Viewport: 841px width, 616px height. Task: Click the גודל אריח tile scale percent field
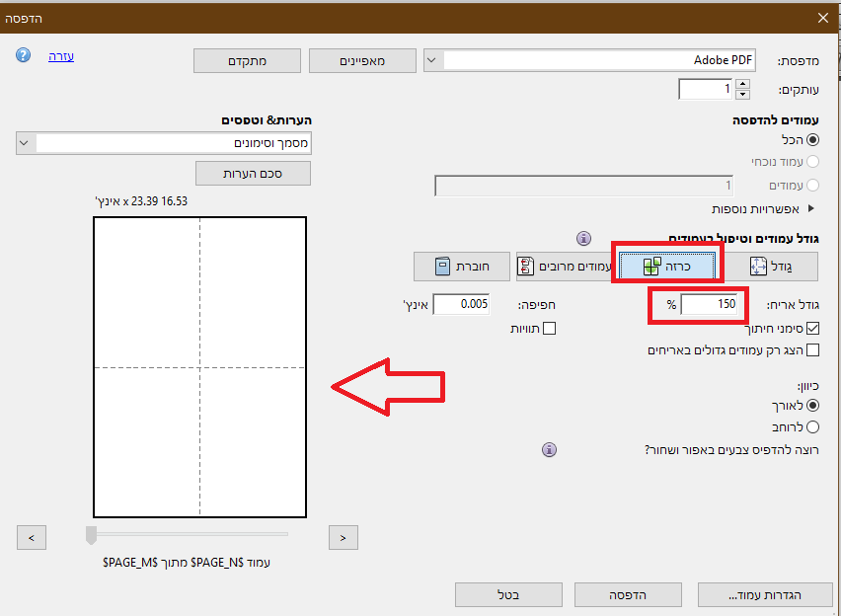(709, 304)
